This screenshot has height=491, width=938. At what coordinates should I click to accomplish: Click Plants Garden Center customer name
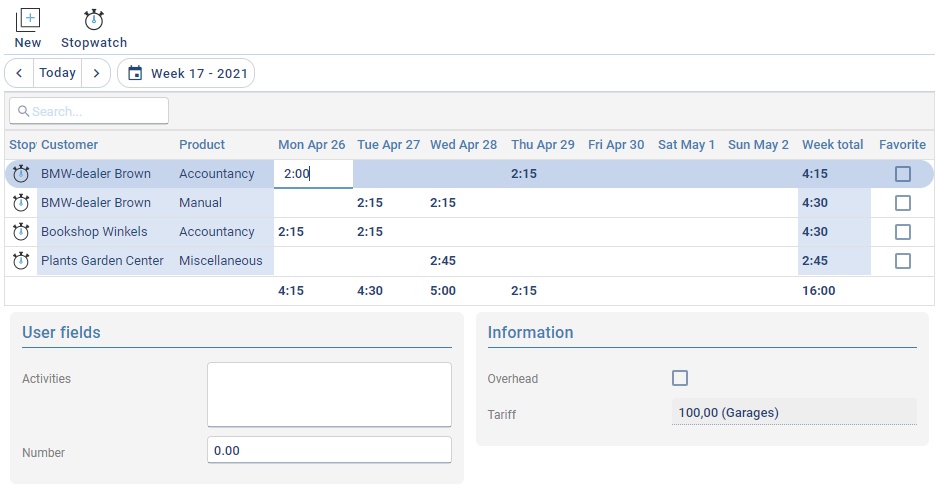tap(102, 261)
